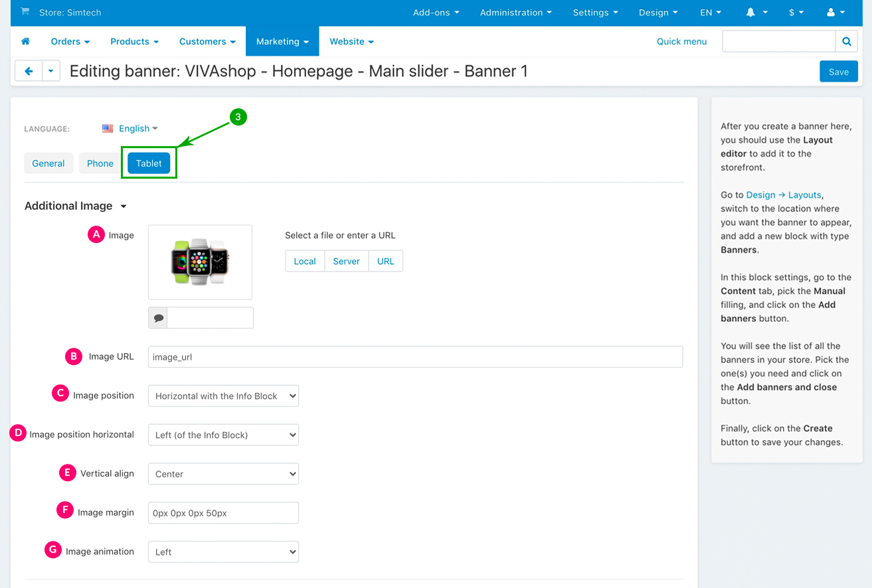The height and width of the screenshot is (588, 872).
Task: Click the Save button
Action: click(838, 72)
